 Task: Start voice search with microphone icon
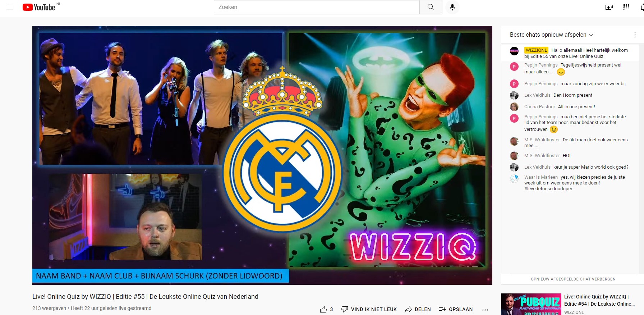(x=452, y=7)
